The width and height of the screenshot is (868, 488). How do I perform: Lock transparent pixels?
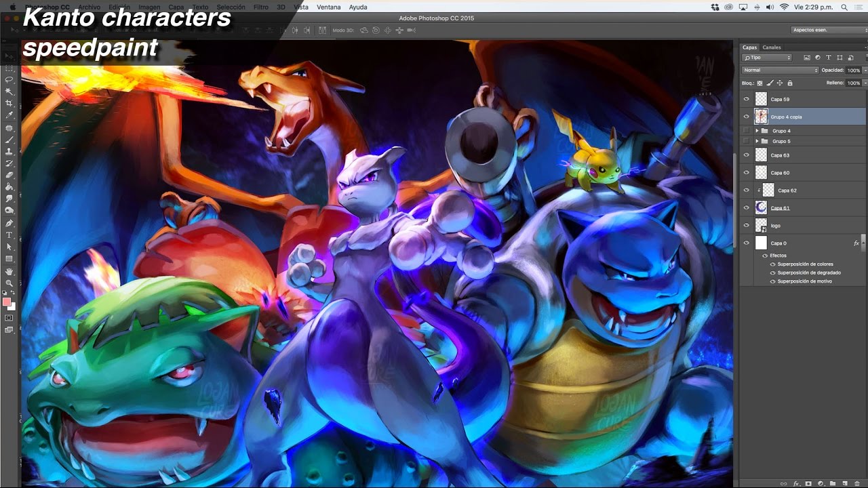[759, 83]
